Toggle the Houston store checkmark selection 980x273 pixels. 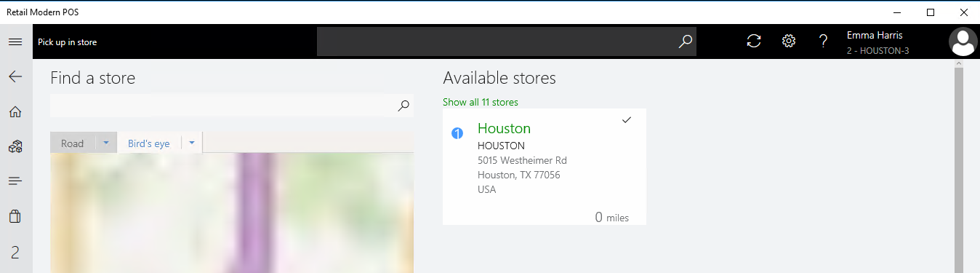click(627, 120)
